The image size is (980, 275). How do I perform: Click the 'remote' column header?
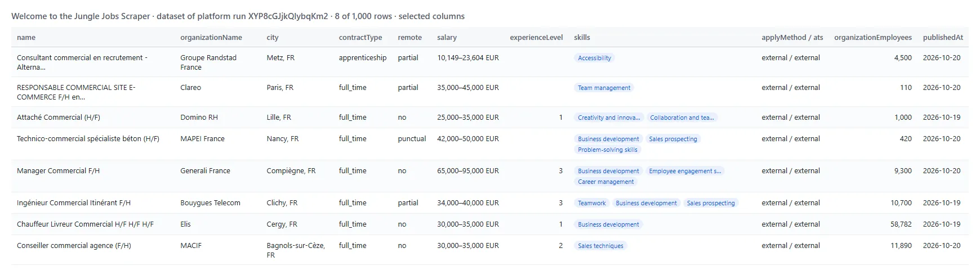coord(409,38)
